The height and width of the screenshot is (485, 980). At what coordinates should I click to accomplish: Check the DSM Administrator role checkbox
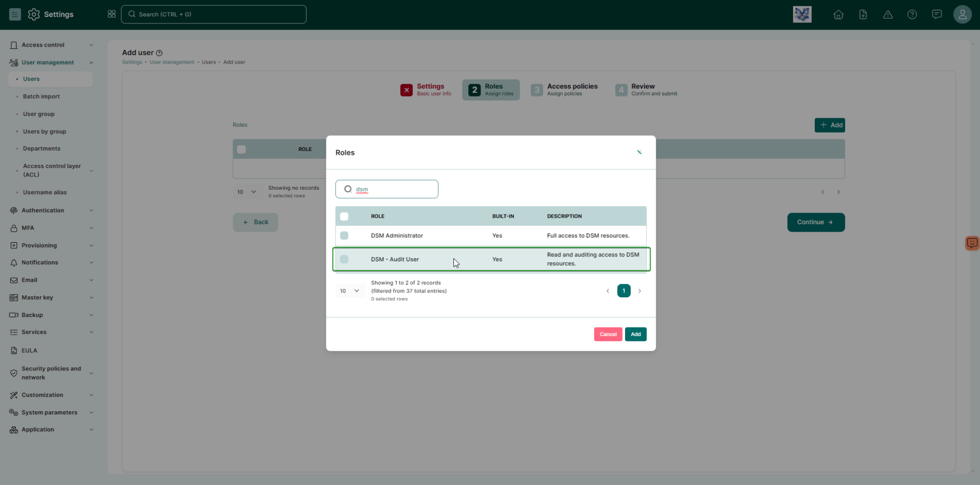(344, 235)
